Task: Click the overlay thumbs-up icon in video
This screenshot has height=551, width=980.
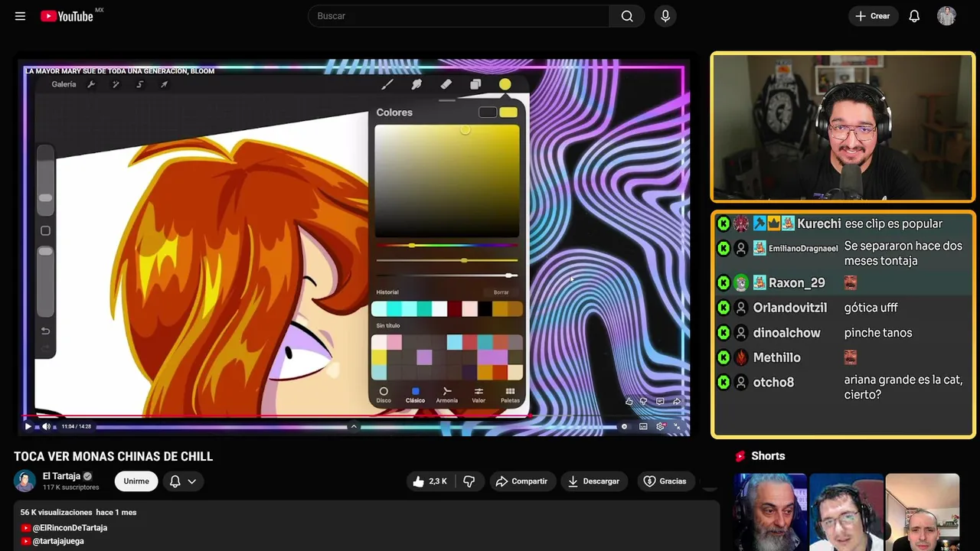Action: tap(629, 401)
